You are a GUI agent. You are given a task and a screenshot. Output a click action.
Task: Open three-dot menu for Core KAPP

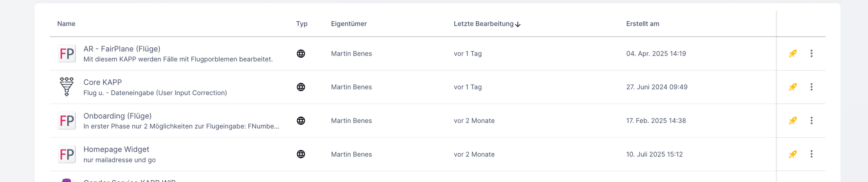pos(811,87)
